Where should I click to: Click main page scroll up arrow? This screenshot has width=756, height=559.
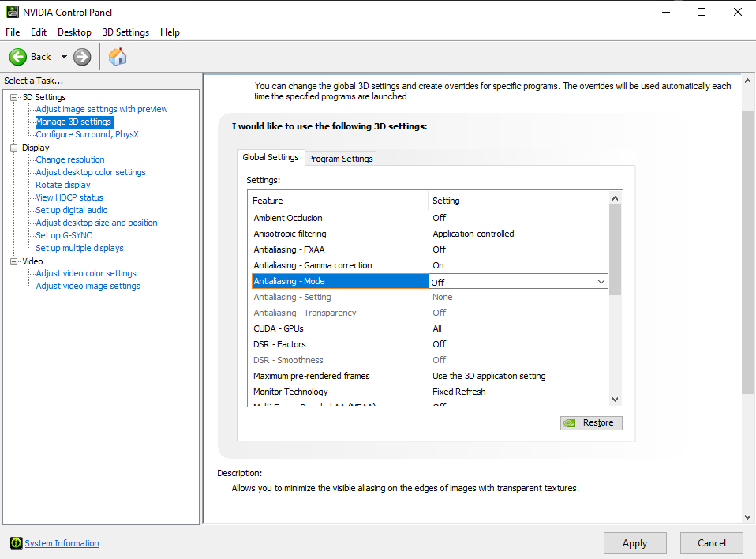(x=747, y=81)
